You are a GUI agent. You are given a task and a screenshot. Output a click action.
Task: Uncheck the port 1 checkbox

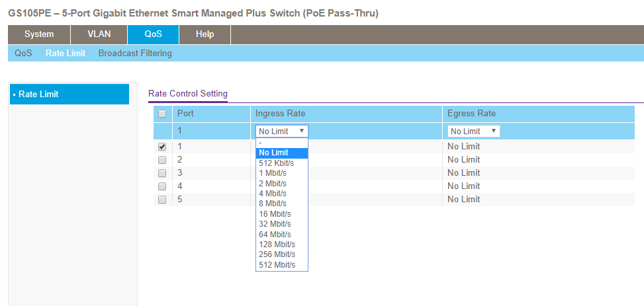click(162, 147)
